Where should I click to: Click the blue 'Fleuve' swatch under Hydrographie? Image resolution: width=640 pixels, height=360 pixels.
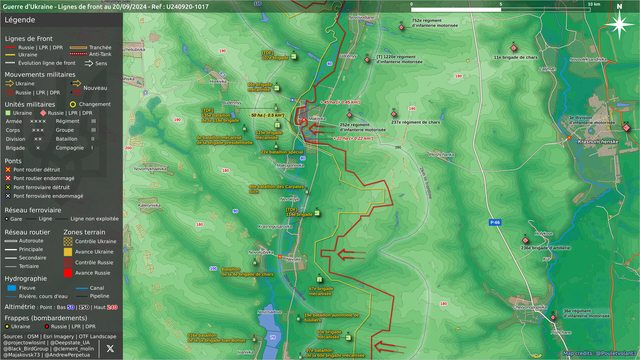12,288
